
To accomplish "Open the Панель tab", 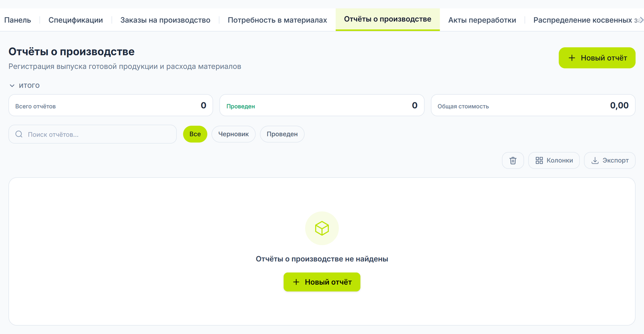I will 18,20.
